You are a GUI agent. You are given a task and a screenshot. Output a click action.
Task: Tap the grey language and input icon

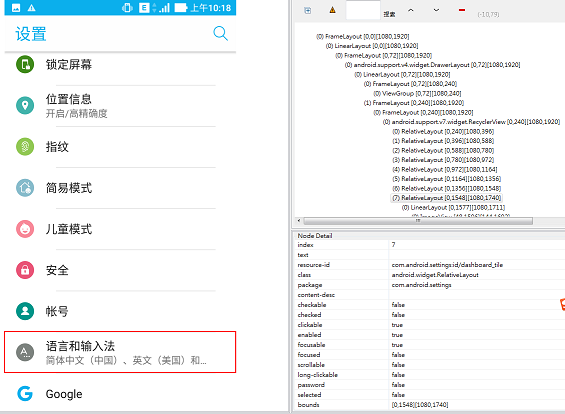pos(25,352)
